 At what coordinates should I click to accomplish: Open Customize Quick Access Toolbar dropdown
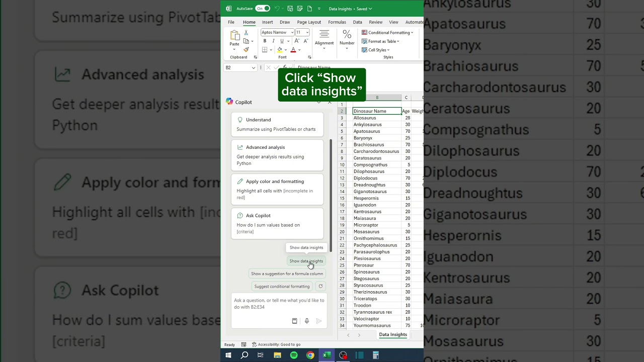(319, 9)
